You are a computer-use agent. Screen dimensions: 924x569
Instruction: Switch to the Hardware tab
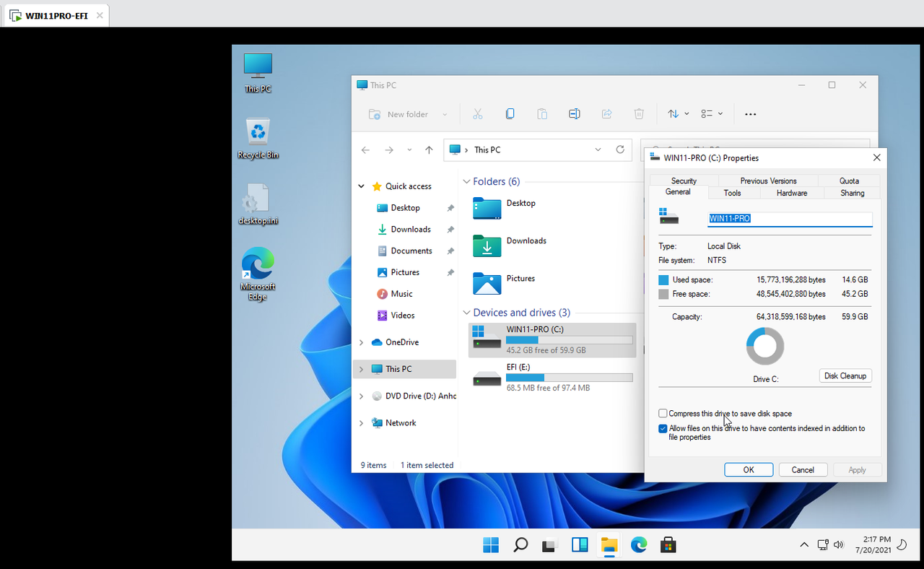(x=792, y=194)
